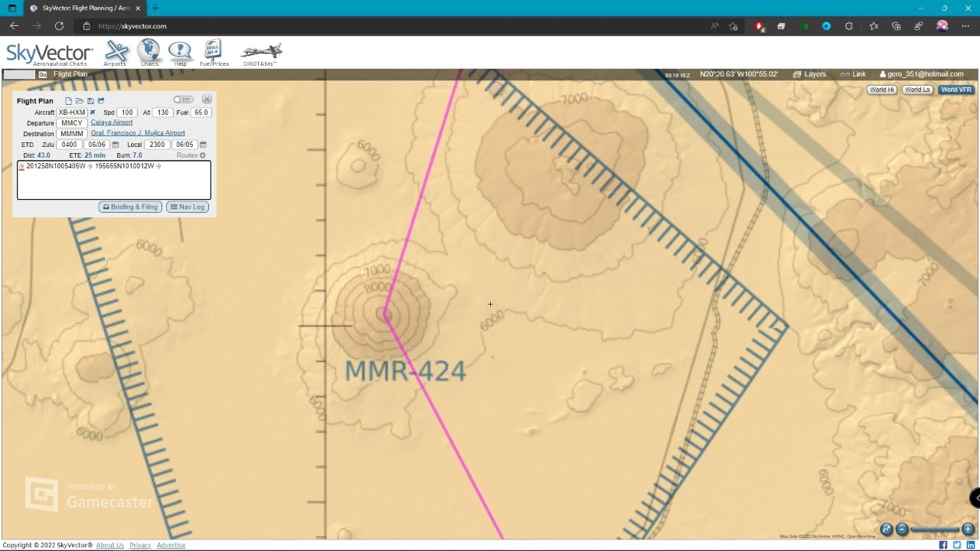
Task: Open the Advertise footer link
Action: tap(171, 545)
